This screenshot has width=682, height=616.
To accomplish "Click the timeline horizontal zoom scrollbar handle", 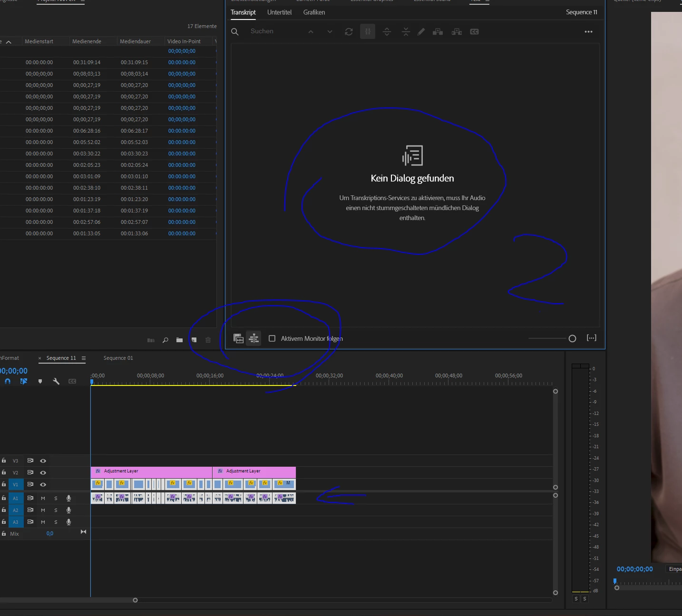I will pos(135,600).
